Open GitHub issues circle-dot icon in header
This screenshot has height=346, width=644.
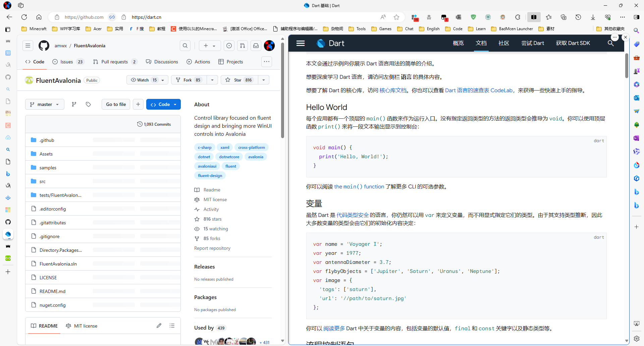point(229,46)
